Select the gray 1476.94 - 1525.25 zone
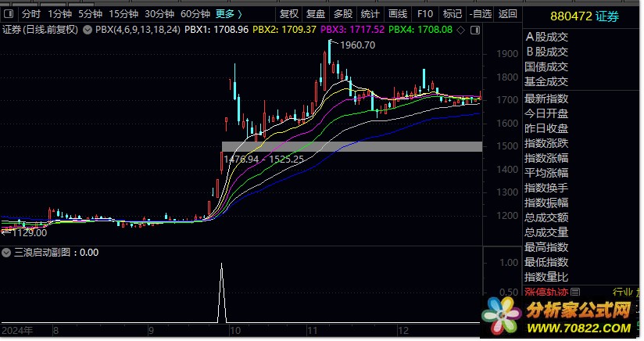 coord(352,147)
